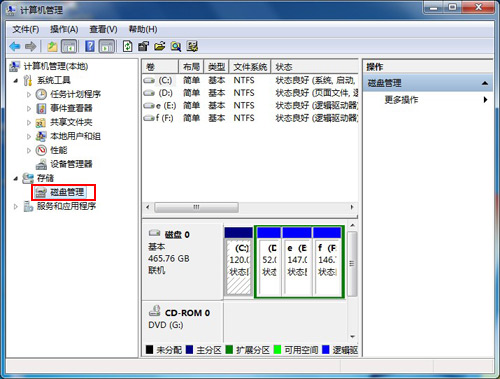The image size is (500, 379).
Task: Open the Help question mark icon
Action: pos(90,46)
